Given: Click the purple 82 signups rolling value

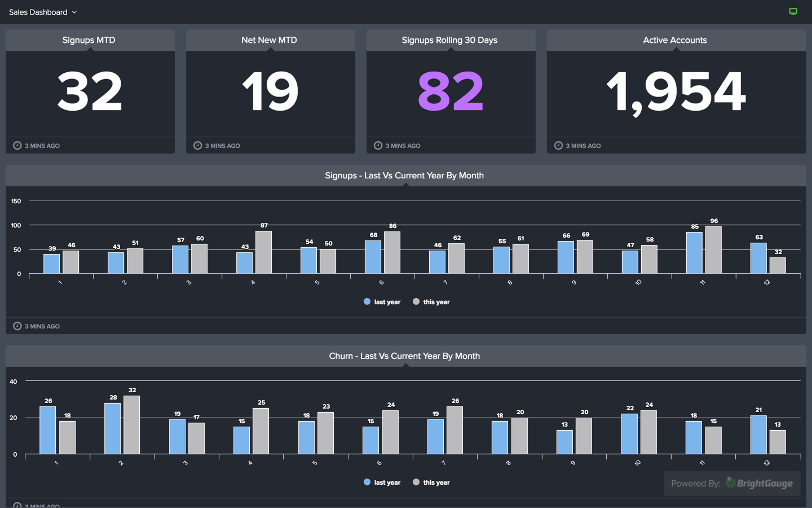Looking at the screenshot, I should [451, 91].
